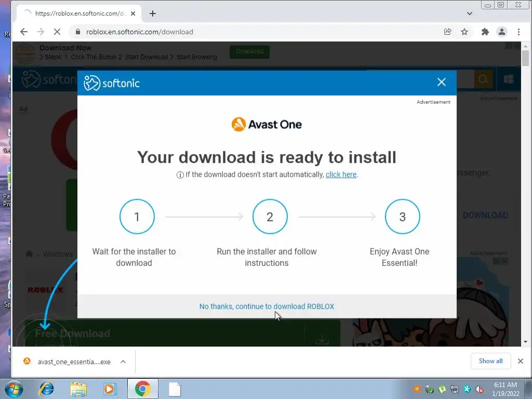532x399 pixels.
Task: Click the address bar URL
Action: pos(139,32)
